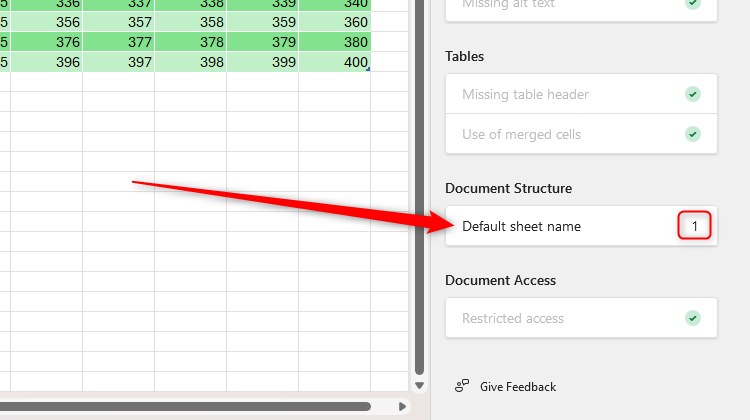
Task: Click the vertical scrollbar thumb
Action: (419, 180)
